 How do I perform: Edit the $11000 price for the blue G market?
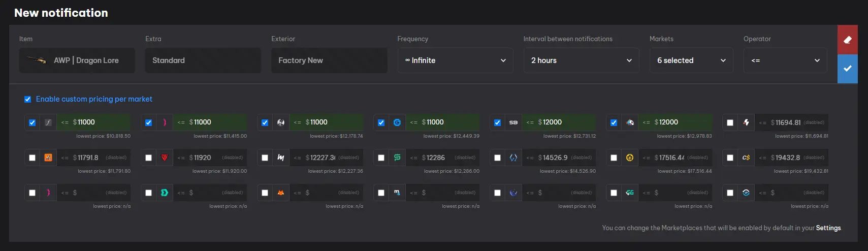point(442,122)
